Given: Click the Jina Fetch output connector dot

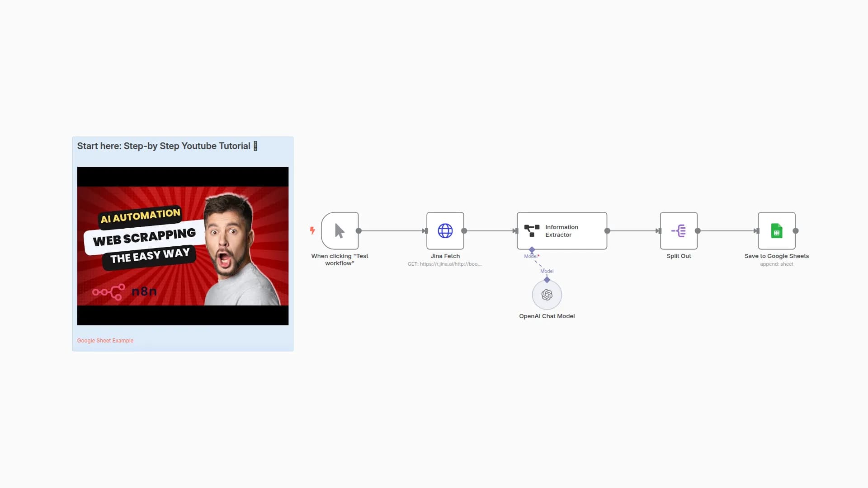Looking at the screenshot, I should (464, 231).
